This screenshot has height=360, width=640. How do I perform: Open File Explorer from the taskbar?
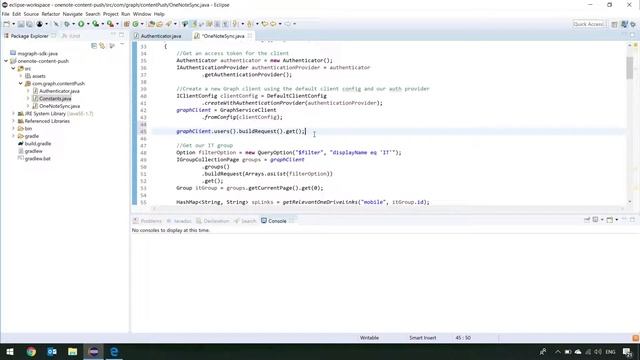(73, 351)
